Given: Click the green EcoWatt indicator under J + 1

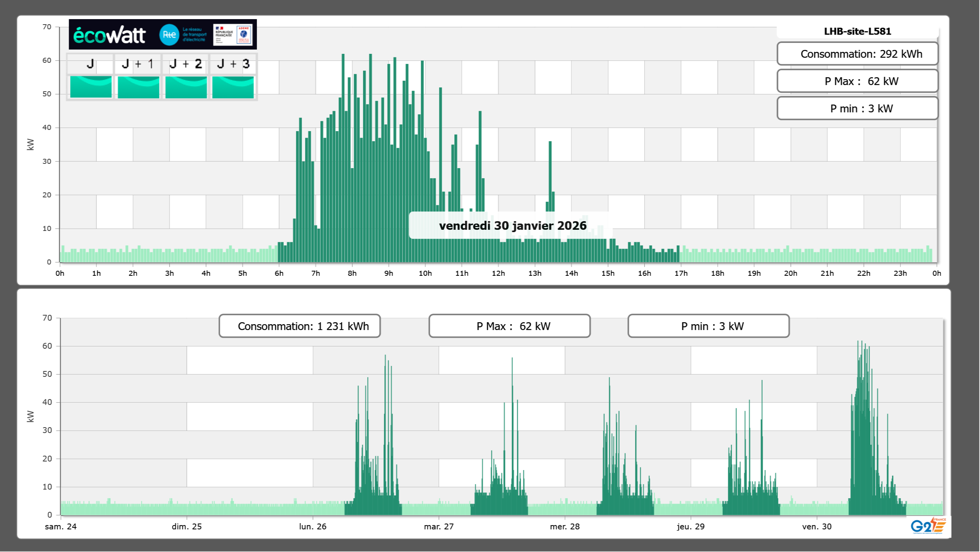Looking at the screenshot, I should (x=138, y=87).
